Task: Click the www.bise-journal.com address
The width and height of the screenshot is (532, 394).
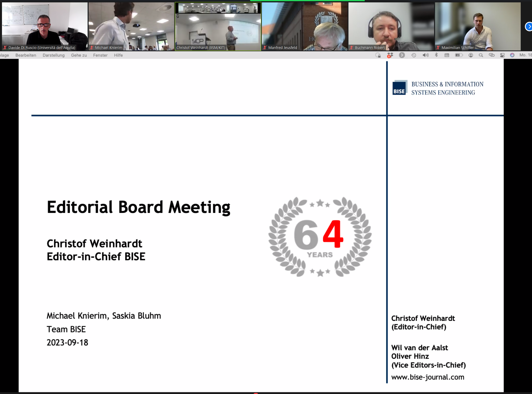Action: pos(428,377)
